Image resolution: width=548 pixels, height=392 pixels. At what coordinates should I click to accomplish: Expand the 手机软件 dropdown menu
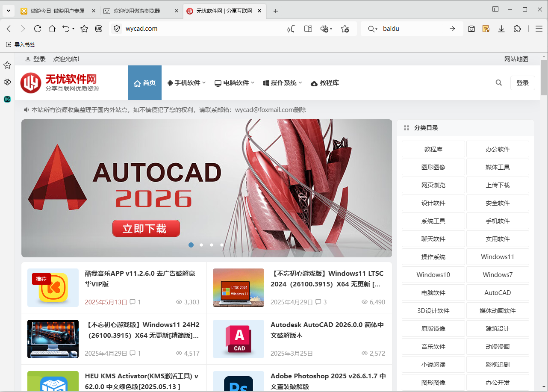[x=186, y=83]
